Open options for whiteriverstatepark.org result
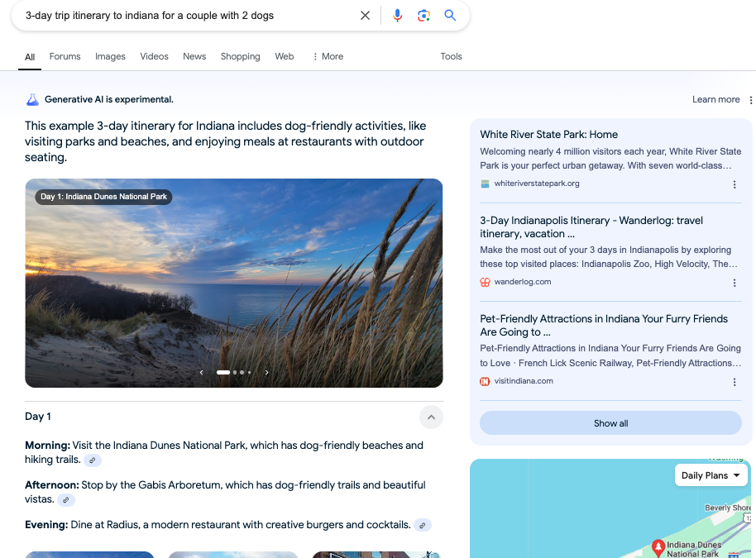 [734, 184]
